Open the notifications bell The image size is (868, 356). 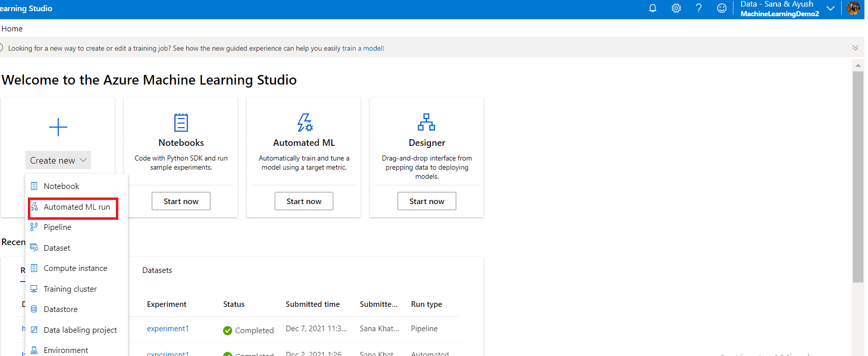[x=653, y=8]
